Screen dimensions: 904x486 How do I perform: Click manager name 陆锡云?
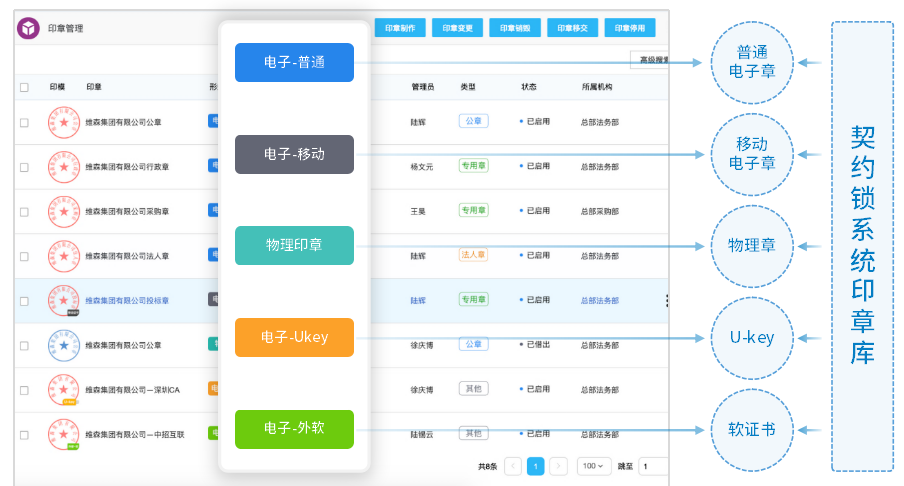(x=421, y=434)
